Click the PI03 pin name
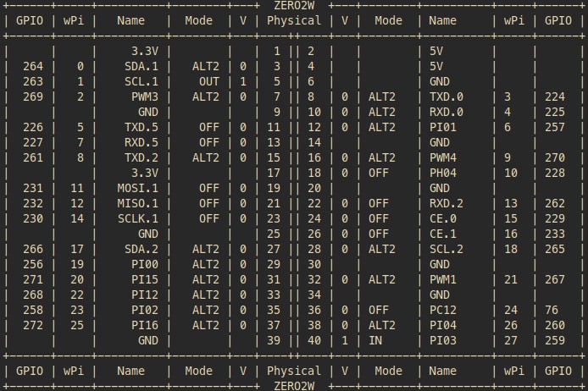Image resolution: width=588 pixels, height=391 pixels. [443, 340]
